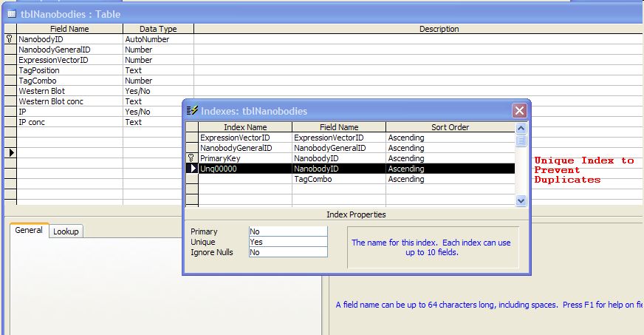This screenshot has height=335, width=644.
Task: Click the TagCombo field name in table design
Action: tap(69, 81)
